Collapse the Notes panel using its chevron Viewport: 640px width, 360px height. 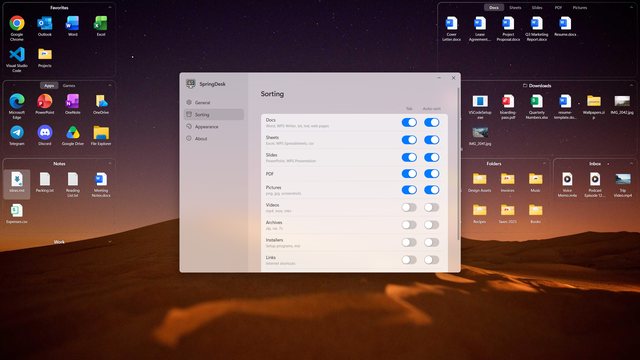coord(109,163)
